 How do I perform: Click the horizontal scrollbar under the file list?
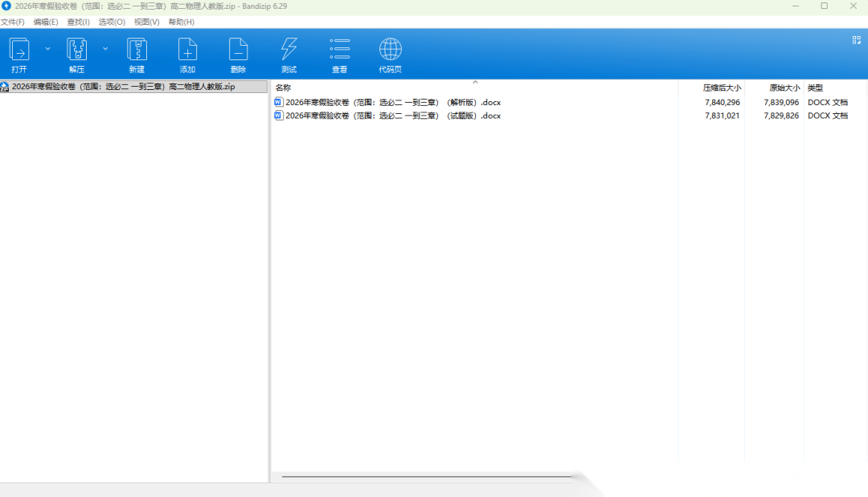pyautogui.click(x=426, y=476)
